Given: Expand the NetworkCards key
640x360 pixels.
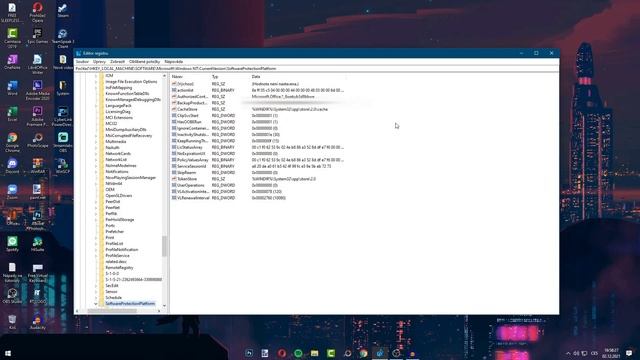Looking at the screenshot, I should [96, 153].
